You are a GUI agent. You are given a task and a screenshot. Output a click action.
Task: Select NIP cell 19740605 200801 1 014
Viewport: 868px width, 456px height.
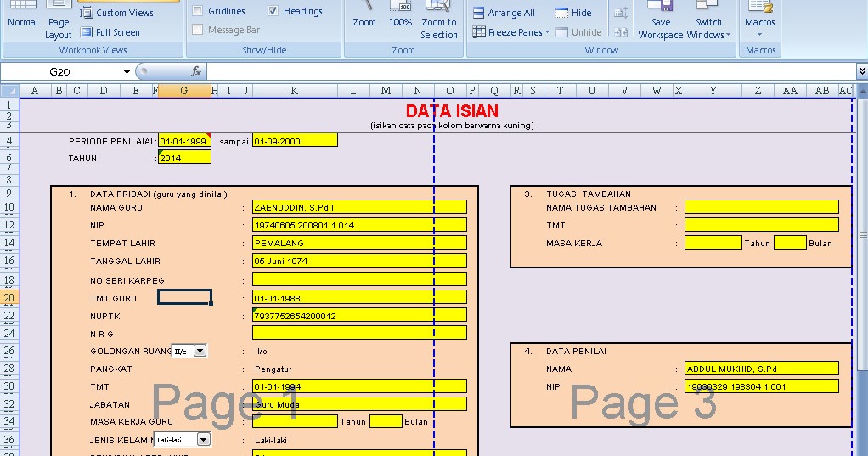pyautogui.click(x=359, y=225)
